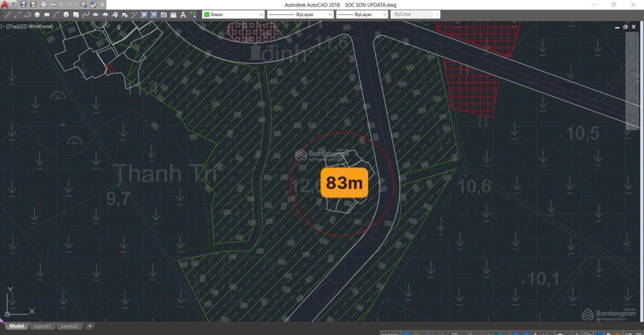Image resolution: width=644 pixels, height=335 pixels.
Task: Expand the first ByLayer linetype dropdown
Action: pyautogui.click(x=301, y=15)
